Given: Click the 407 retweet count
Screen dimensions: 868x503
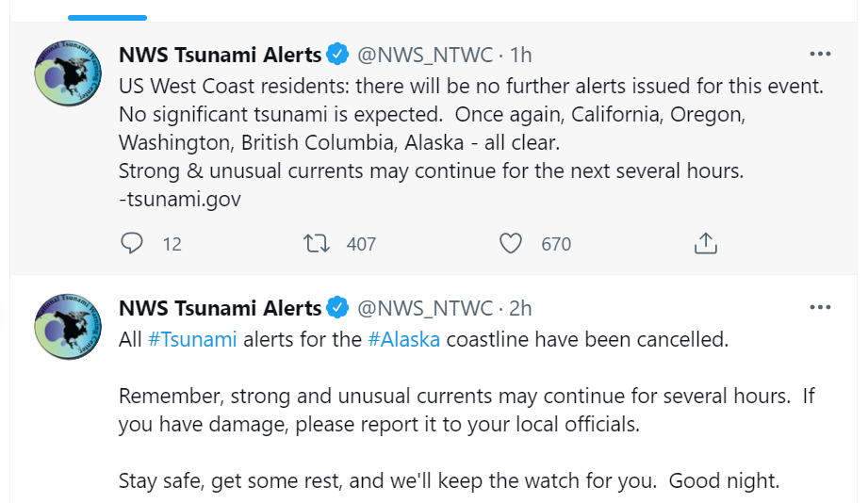Looking at the screenshot, I should [x=361, y=245].
